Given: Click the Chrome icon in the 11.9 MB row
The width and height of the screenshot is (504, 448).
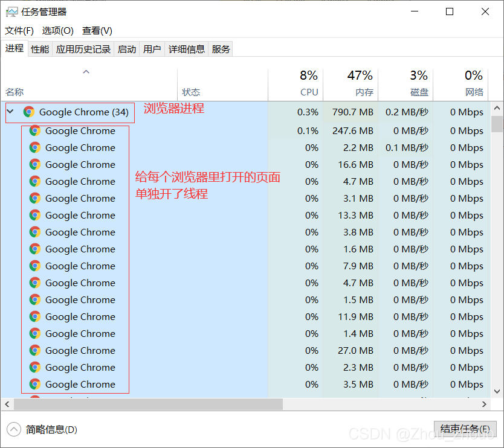Looking at the screenshot, I should coord(35,316).
